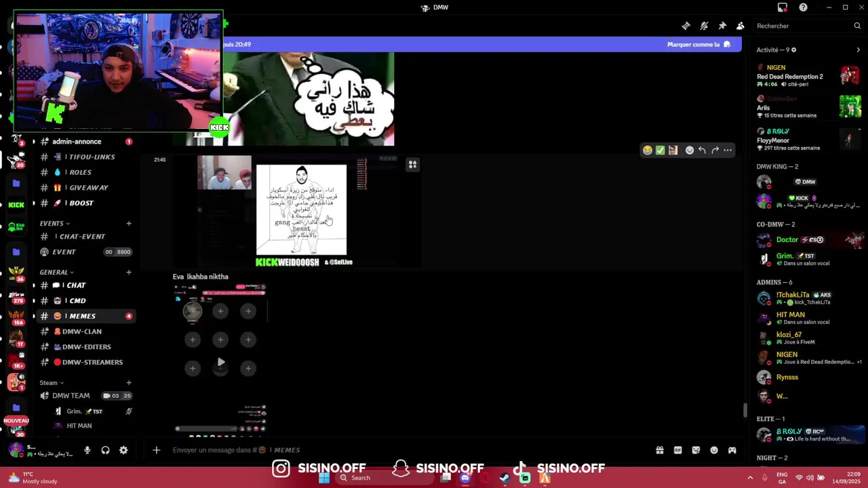The height and width of the screenshot is (488, 868).
Task: Reply to message using reply arrow
Action: (x=703, y=150)
